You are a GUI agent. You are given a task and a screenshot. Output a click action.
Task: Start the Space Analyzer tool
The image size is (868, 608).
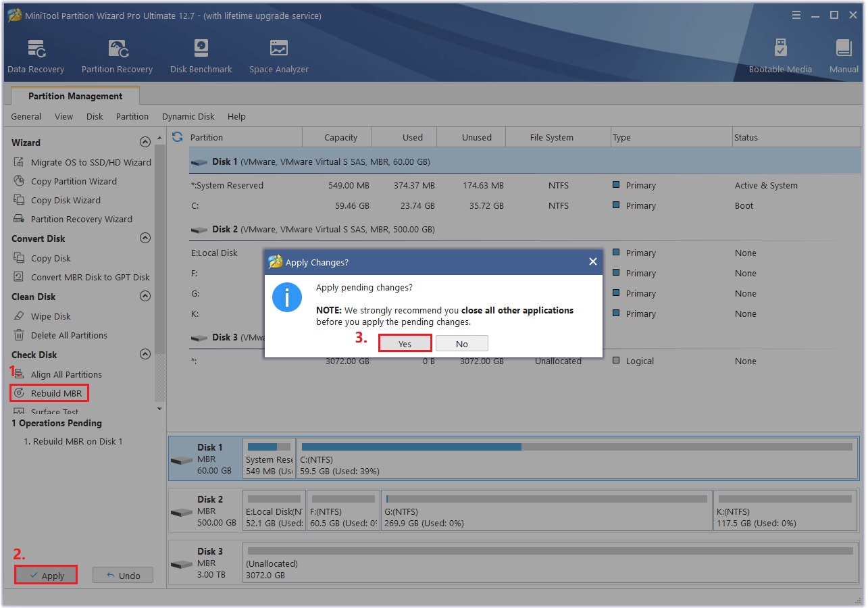point(278,57)
